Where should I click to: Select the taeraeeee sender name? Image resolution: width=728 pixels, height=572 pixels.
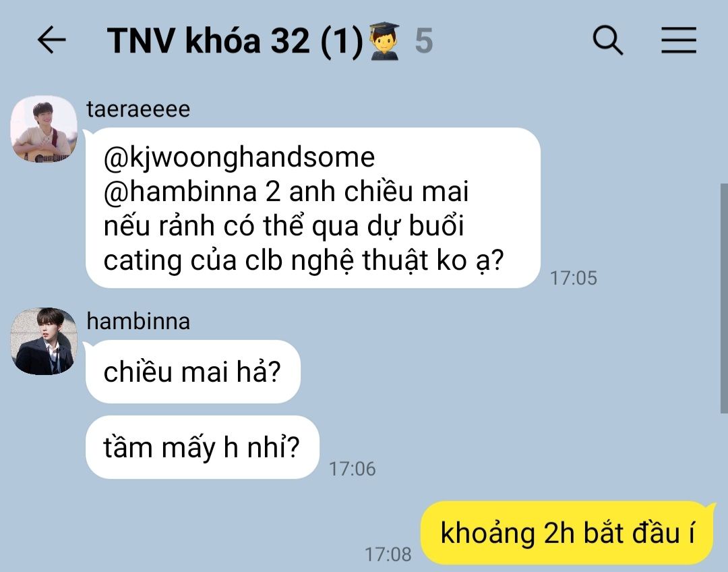pos(138,109)
